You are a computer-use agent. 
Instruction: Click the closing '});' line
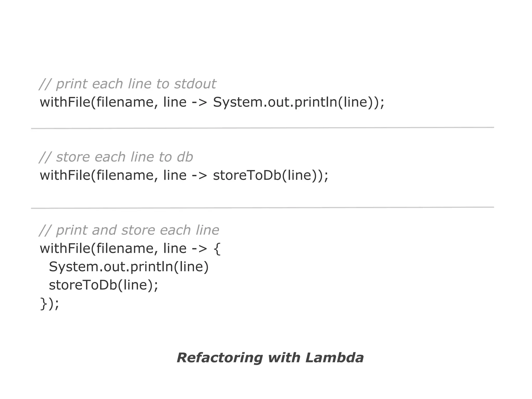49,303
